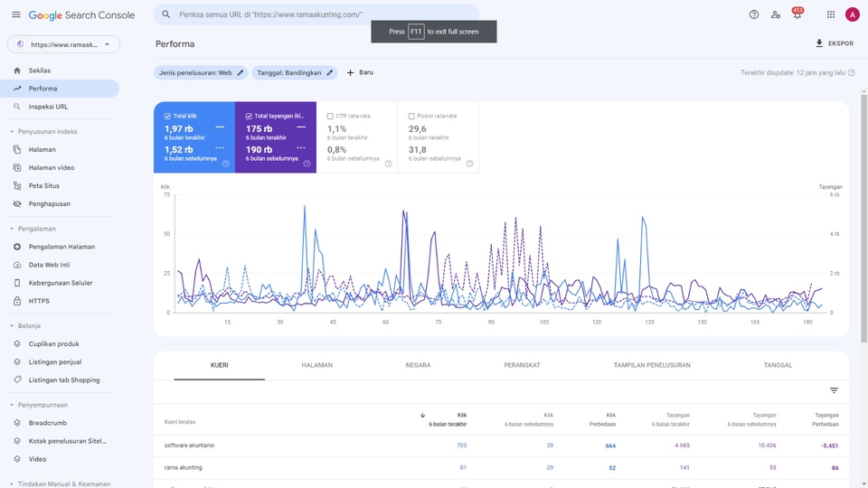Screen dimensions: 868x488
Task: Edit the Jenis penelusuran filter pencil icon
Action: point(241,73)
